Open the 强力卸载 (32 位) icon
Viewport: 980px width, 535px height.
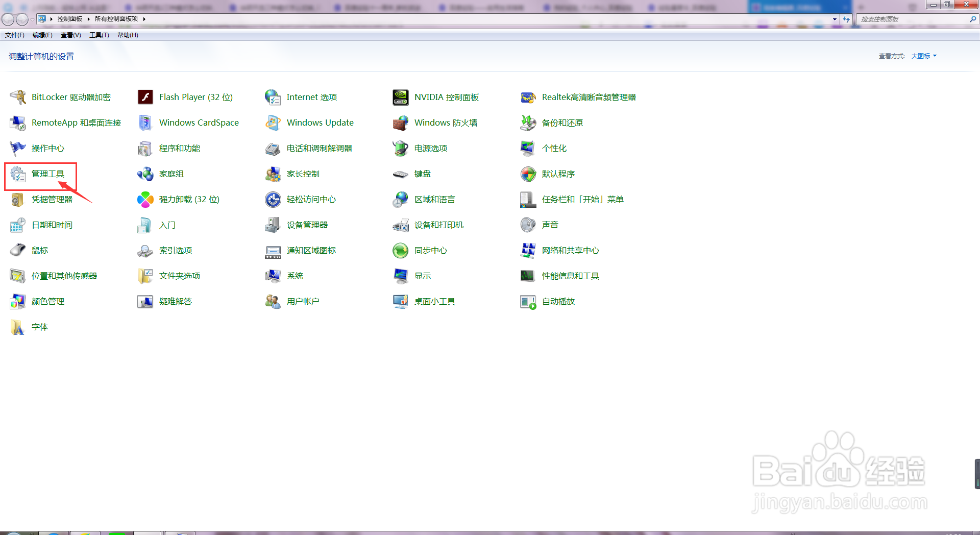pos(145,199)
